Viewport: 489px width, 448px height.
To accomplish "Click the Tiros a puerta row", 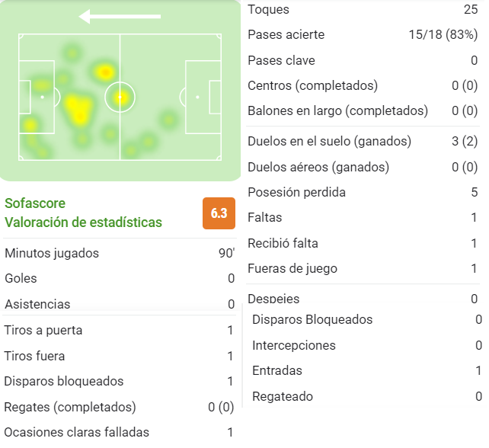I will [119, 331].
